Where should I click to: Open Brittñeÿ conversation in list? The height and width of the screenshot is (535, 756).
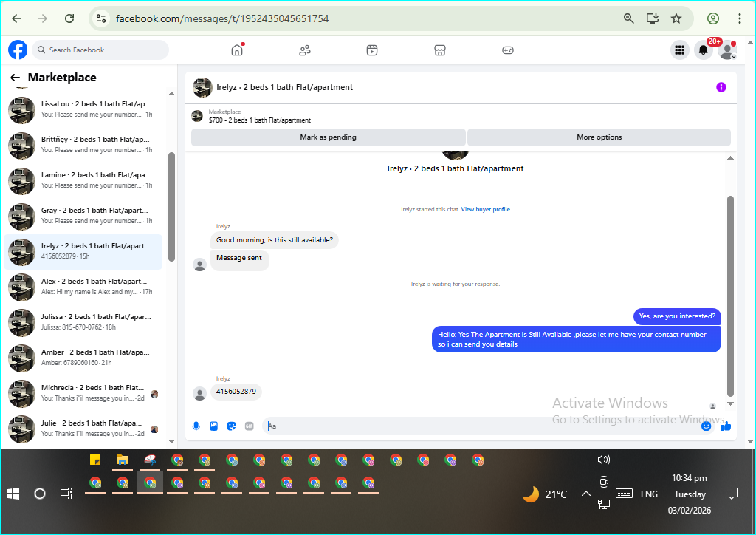pos(83,146)
